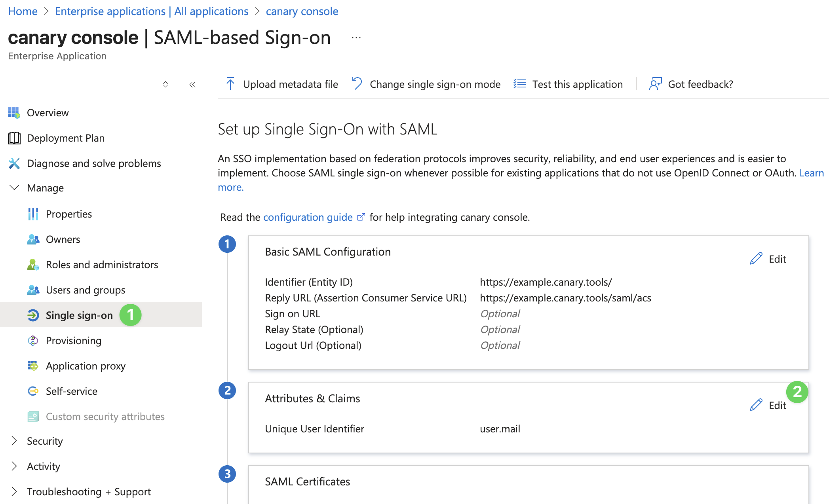The image size is (829, 504).
Task: Click the up-down sort arrows above sidebar
Action: [x=165, y=84]
